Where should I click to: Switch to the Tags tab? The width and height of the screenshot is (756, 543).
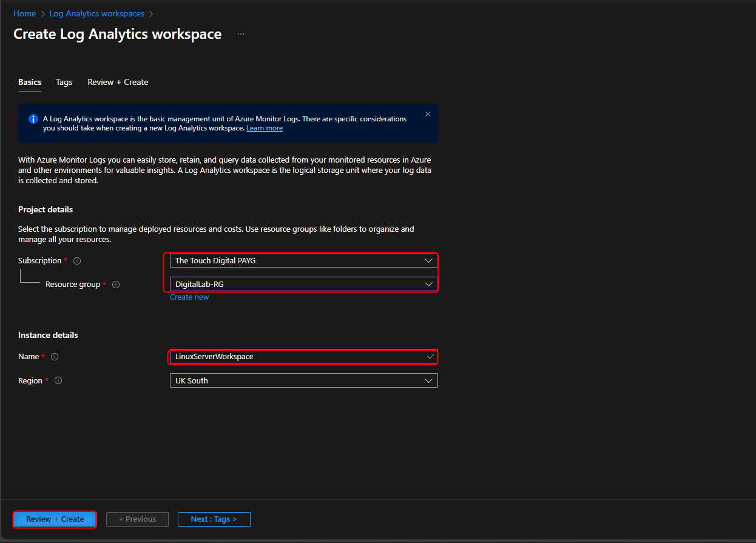[64, 82]
